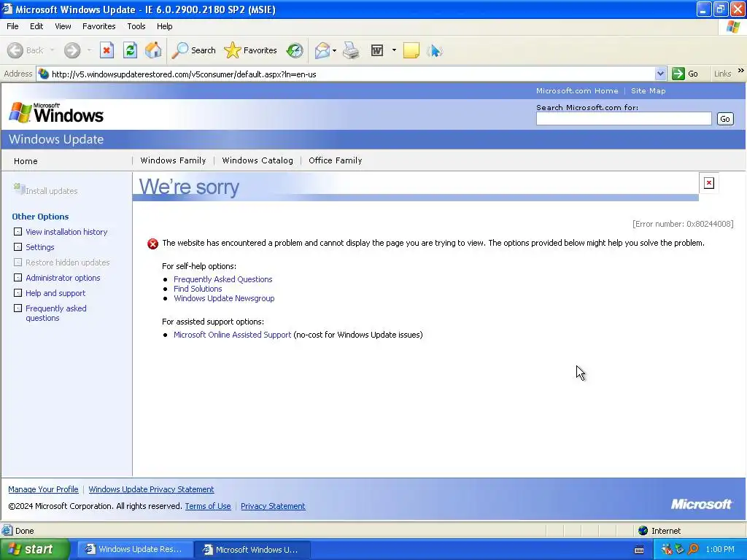Click the security shield tray icon
Screen dimensions: 747x560
tap(667, 550)
